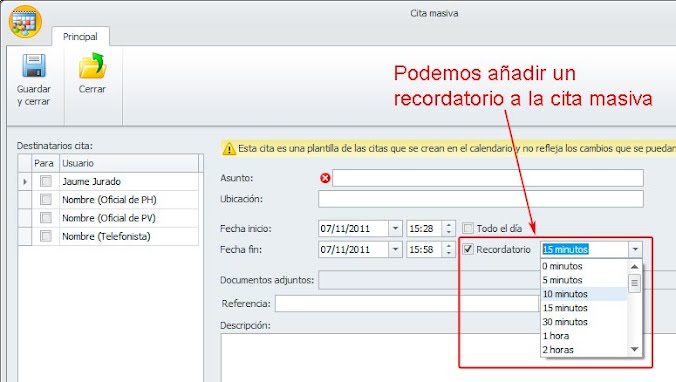676x382 pixels.
Task: Select the Principal ribbon tab
Action: click(80, 37)
